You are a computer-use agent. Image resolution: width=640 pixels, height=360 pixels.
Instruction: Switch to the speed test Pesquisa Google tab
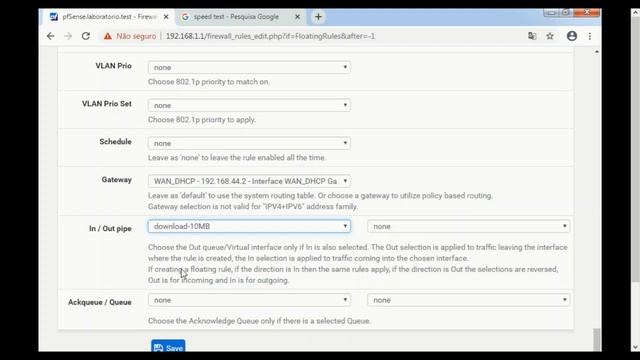(241, 17)
